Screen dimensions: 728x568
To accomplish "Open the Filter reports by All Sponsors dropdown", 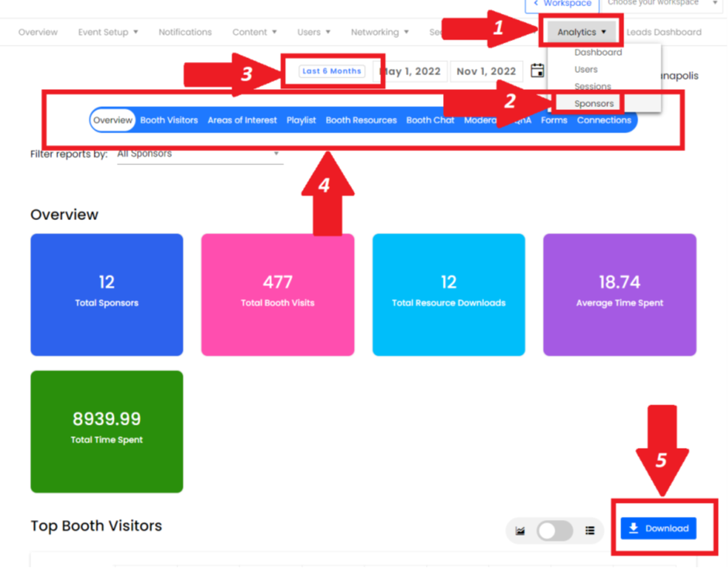I will 199,154.
